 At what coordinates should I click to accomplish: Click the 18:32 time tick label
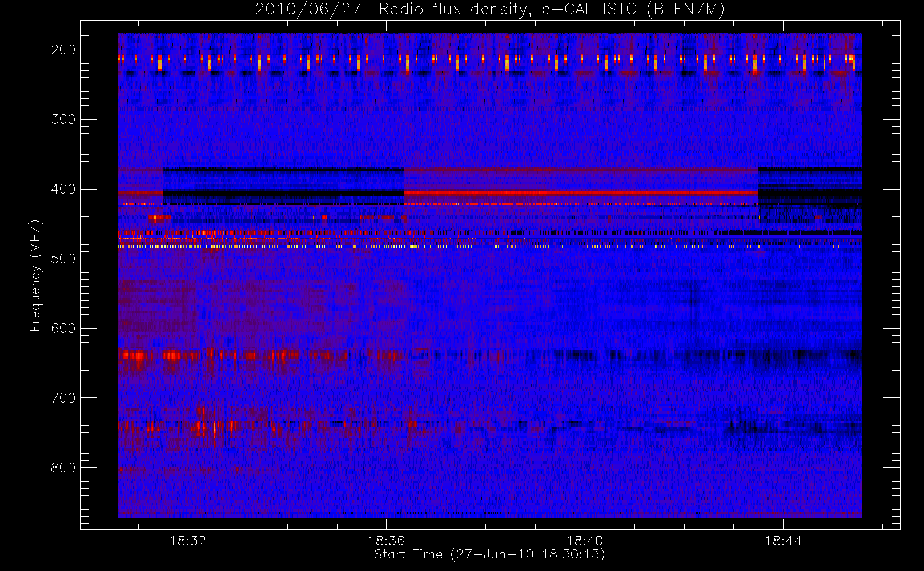pos(188,541)
